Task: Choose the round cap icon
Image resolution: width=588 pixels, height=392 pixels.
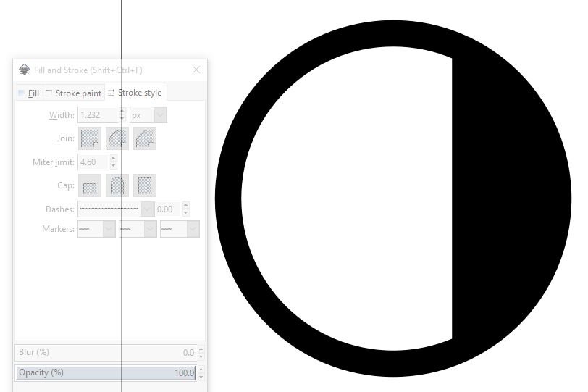Action: coord(117,185)
